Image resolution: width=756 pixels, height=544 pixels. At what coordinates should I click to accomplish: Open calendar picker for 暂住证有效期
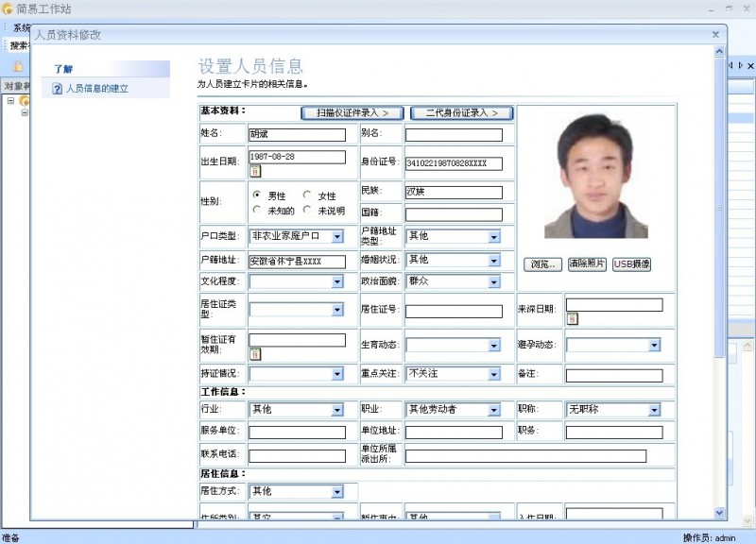click(x=255, y=354)
